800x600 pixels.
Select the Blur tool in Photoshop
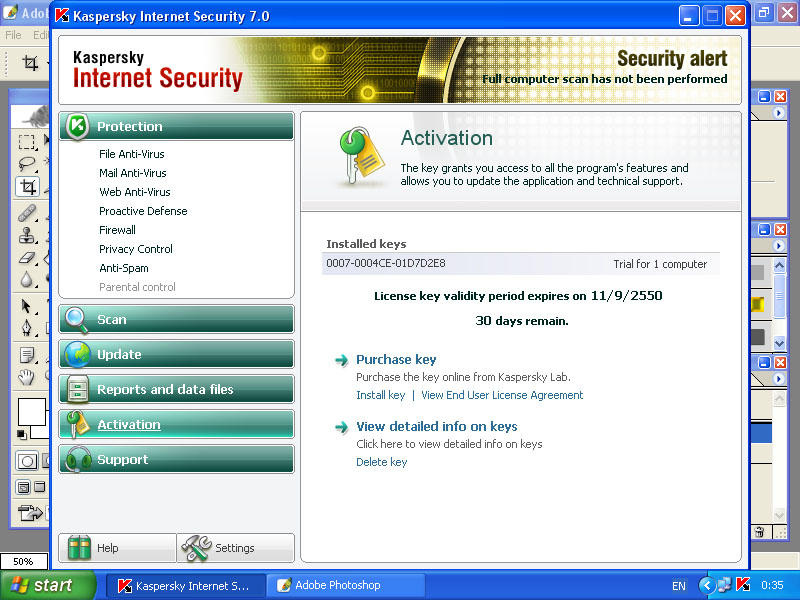[x=27, y=280]
